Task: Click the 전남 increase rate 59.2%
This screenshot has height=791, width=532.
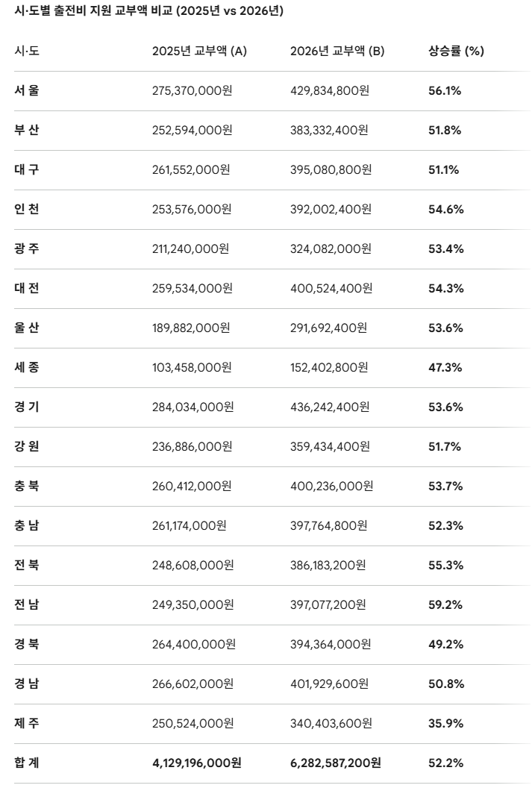Action: tap(445, 605)
